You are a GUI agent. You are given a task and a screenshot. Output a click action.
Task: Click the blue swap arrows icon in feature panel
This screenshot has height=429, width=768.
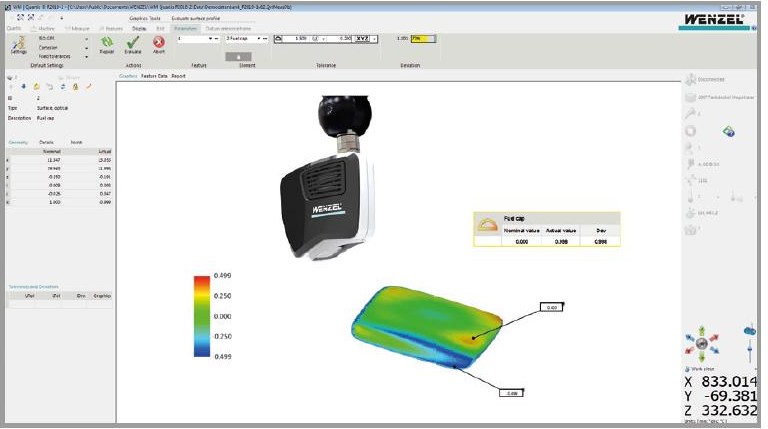pyautogui.click(x=63, y=87)
